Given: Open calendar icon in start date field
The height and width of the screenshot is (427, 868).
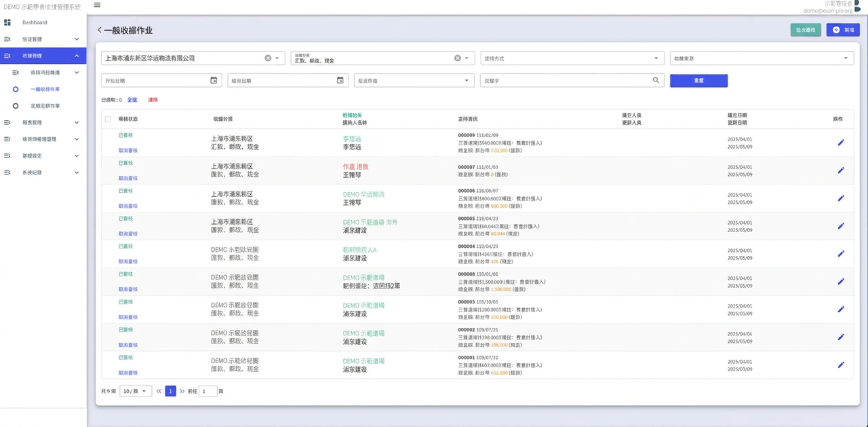Looking at the screenshot, I should [x=214, y=80].
